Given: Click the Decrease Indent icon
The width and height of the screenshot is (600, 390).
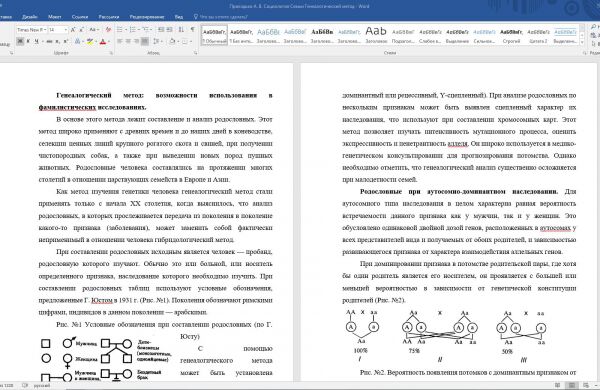Looking at the screenshot, I should pyautogui.click(x=161, y=29).
